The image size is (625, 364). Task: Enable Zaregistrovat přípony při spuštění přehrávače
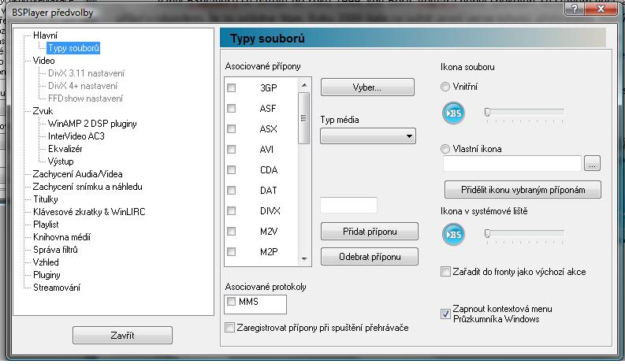coord(229,328)
